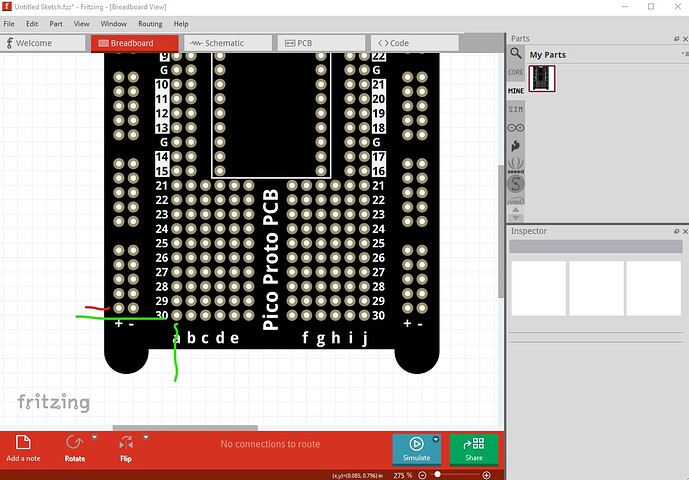
Task: Open the Window menu
Action: 113,24
